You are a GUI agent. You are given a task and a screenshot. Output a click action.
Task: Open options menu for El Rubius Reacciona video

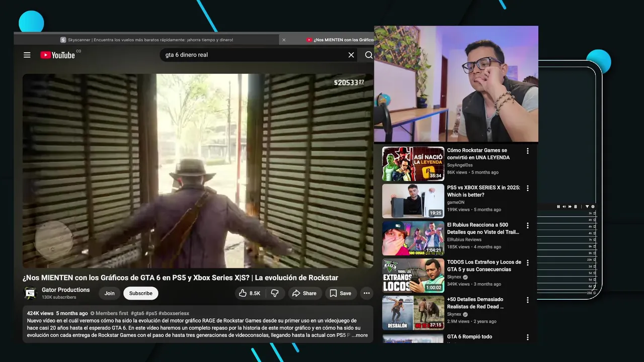527,225
